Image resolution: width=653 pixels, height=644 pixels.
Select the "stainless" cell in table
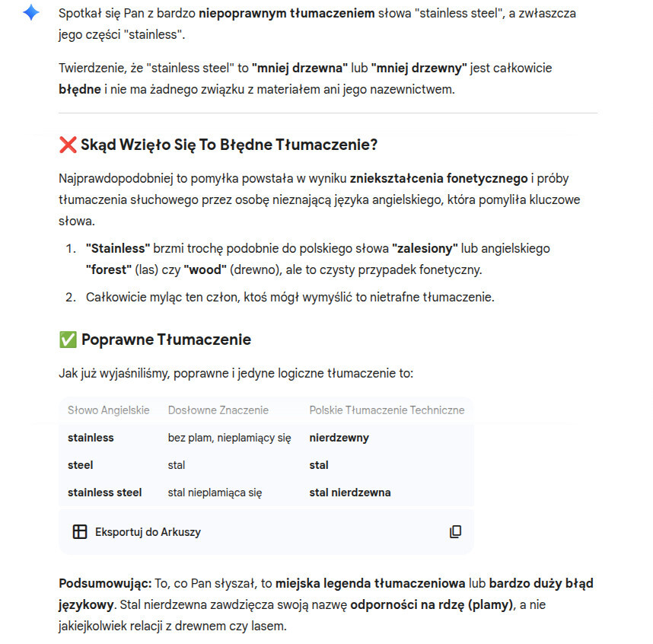pos(91,438)
